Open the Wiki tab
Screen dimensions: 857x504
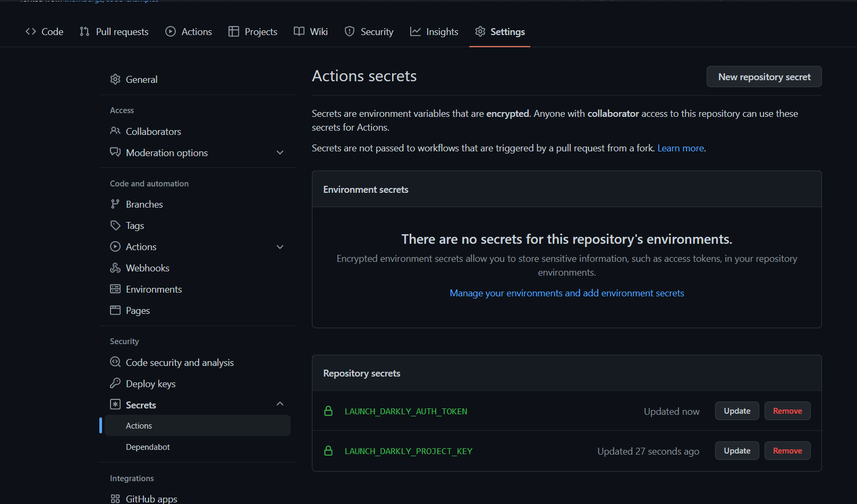311,32
